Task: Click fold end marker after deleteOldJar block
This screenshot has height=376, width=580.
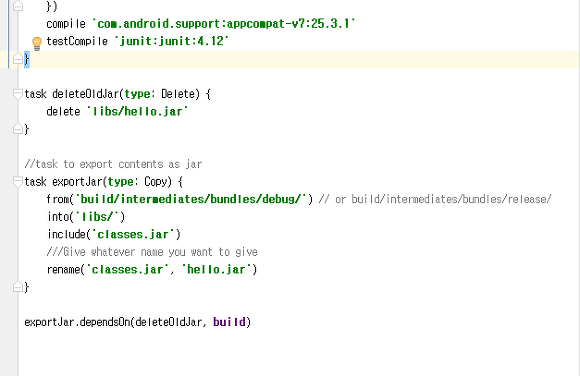Action: [x=17, y=129]
